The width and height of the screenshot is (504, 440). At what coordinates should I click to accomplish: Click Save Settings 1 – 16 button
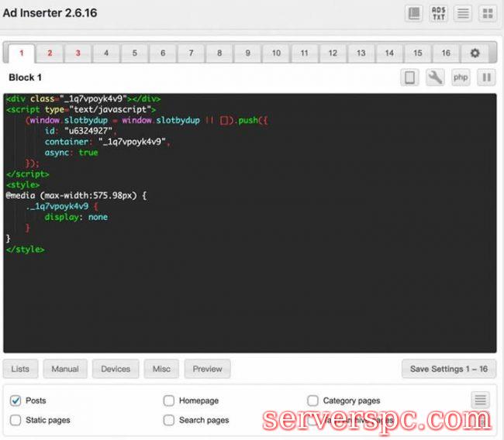click(x=448, y=369)
